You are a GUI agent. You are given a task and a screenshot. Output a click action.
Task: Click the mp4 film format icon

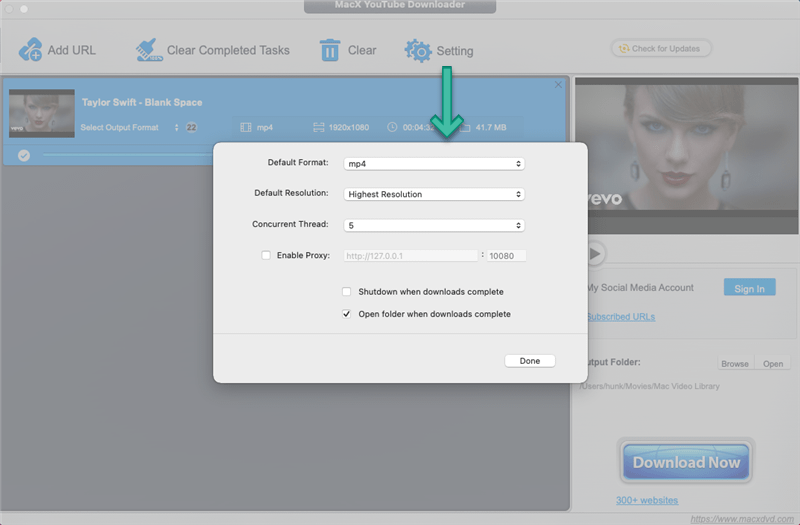tap(246, 127)
